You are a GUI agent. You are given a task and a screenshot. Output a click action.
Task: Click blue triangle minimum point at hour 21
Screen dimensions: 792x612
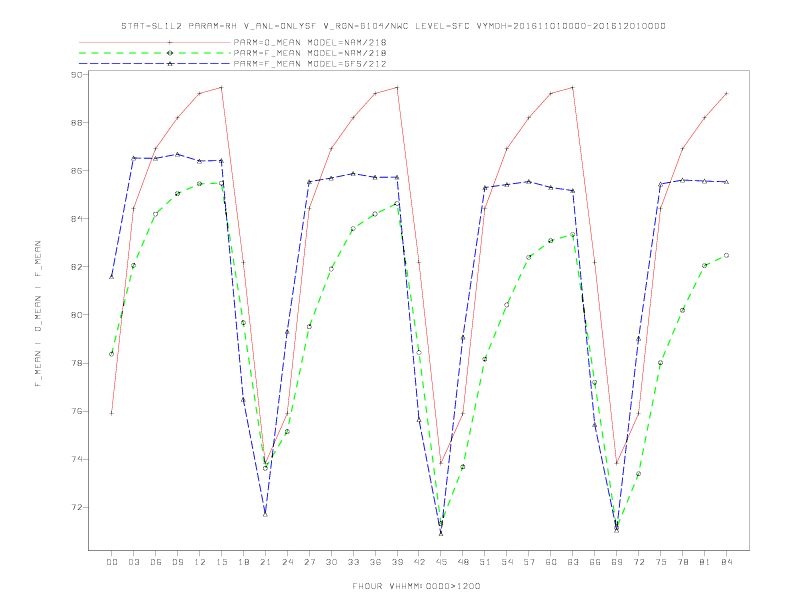[265, 515]
